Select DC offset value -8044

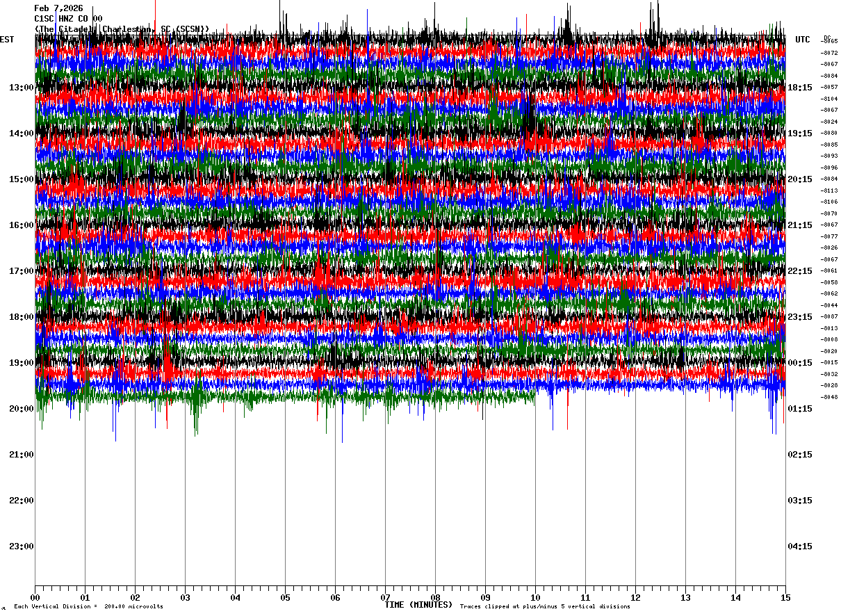(829, 305)
